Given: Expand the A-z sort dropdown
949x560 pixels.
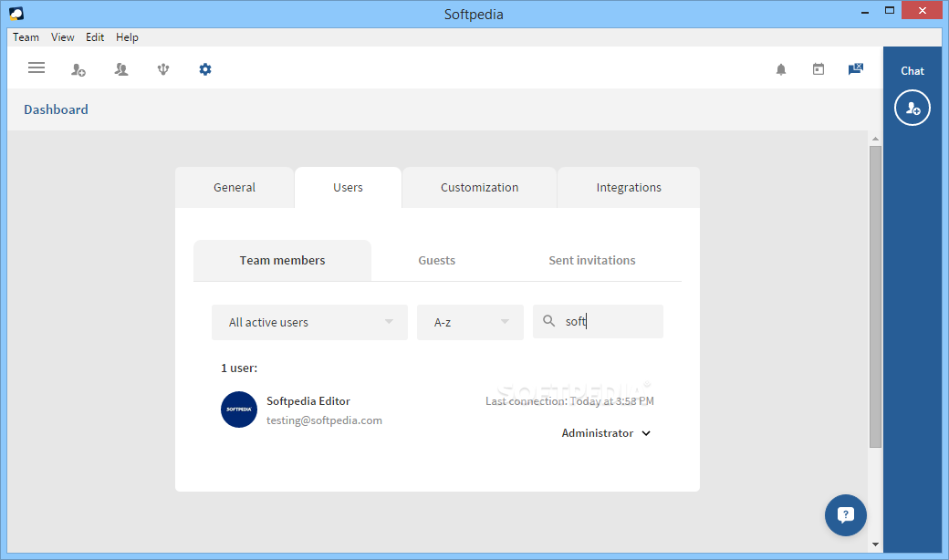Looking at the screenshot, I should point(470,322).
